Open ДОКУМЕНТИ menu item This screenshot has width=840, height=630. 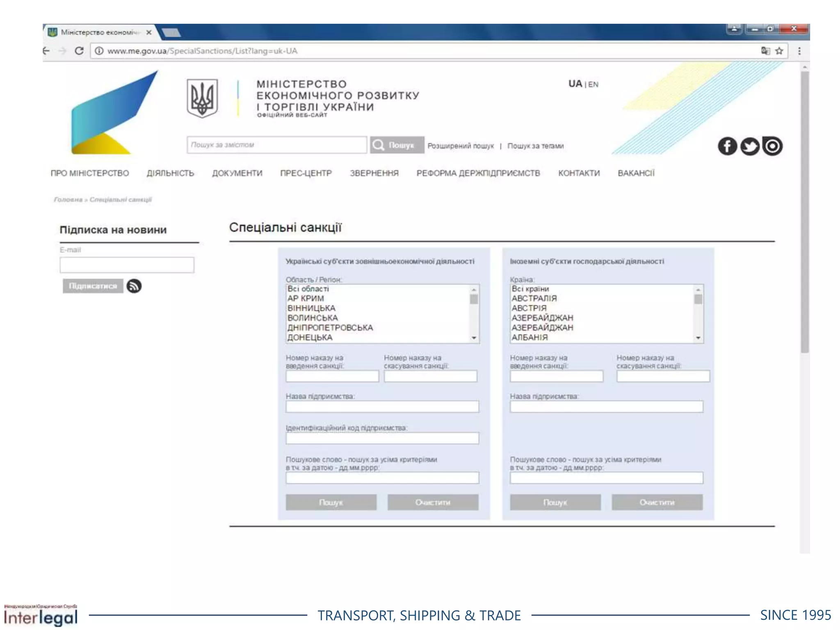(x=237, y=173)
